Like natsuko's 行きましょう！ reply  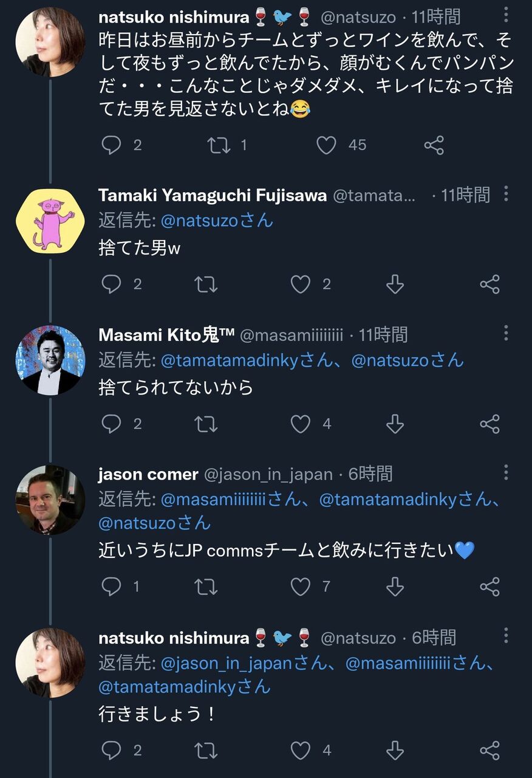point(301,750)
